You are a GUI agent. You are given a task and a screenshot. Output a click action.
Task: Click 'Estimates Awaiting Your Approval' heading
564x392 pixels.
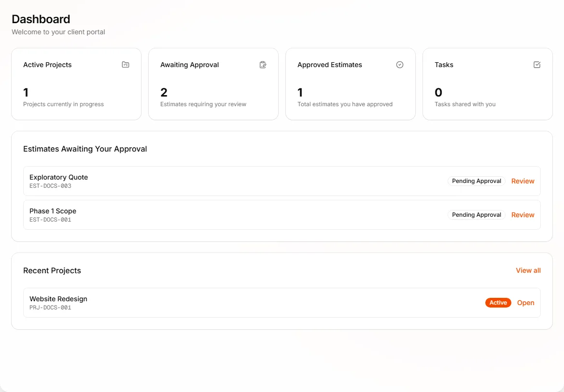[x=85, y=149]
